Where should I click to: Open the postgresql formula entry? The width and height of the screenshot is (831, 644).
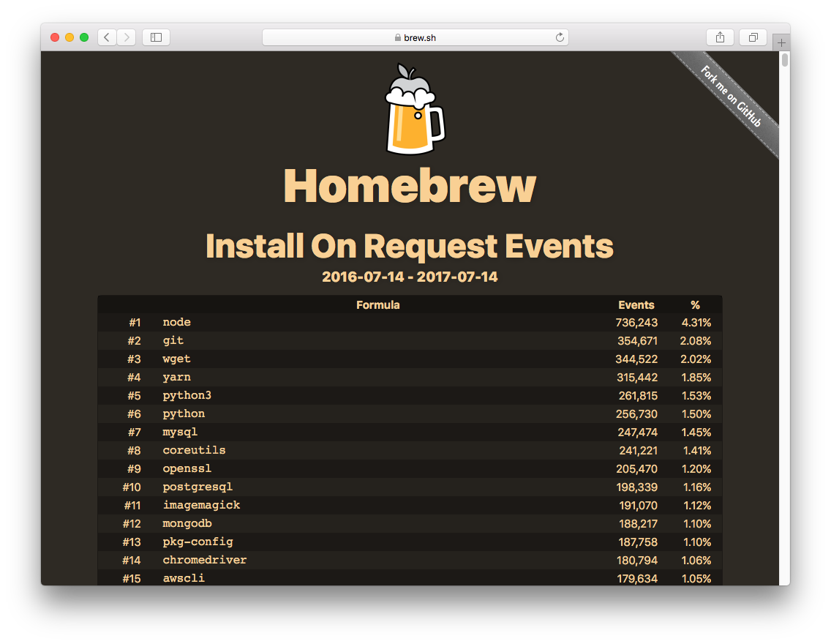197,487
